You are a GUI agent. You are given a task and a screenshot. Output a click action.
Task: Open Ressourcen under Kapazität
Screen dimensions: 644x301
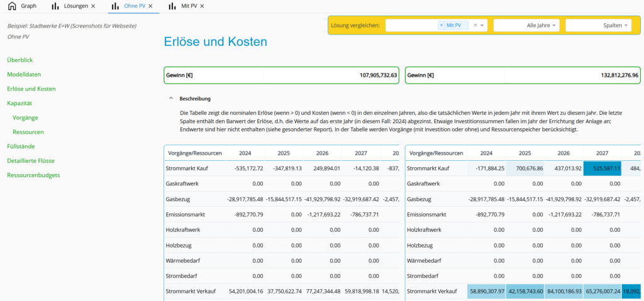pyautogui.click(x=28, y=132)
